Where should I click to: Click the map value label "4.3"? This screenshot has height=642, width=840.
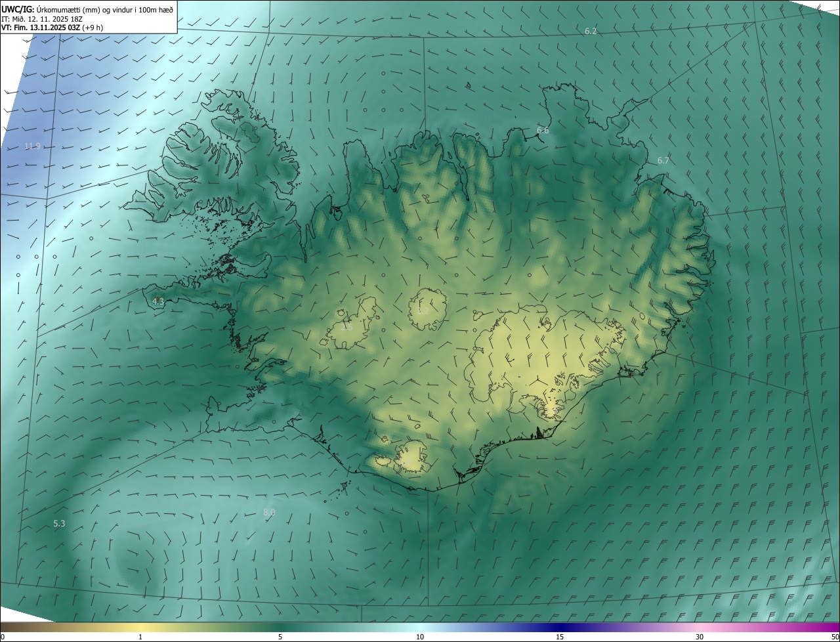coord(157,301)
